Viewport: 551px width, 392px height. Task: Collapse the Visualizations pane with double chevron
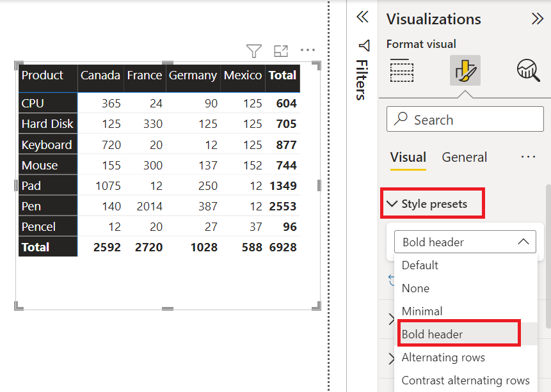538,19
